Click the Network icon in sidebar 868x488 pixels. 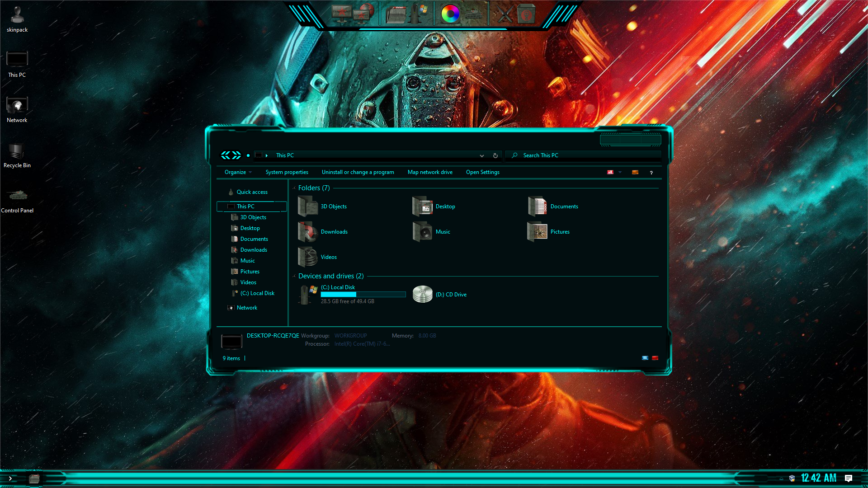click(x=246, y=307)
